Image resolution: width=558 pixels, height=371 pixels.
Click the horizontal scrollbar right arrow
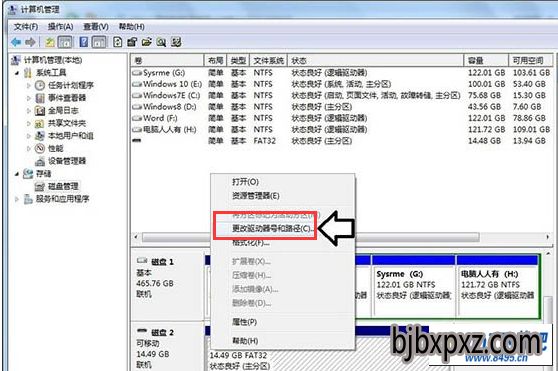pos(547,237)
